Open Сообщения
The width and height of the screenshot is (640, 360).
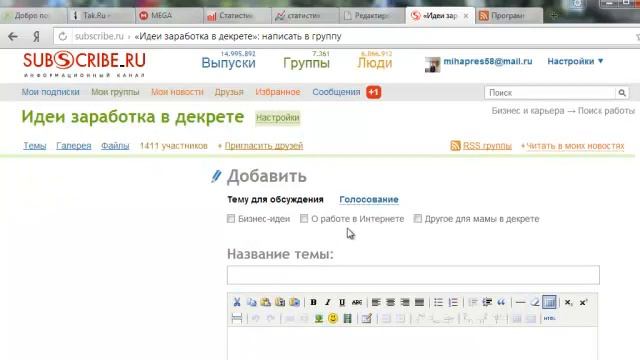336,92
